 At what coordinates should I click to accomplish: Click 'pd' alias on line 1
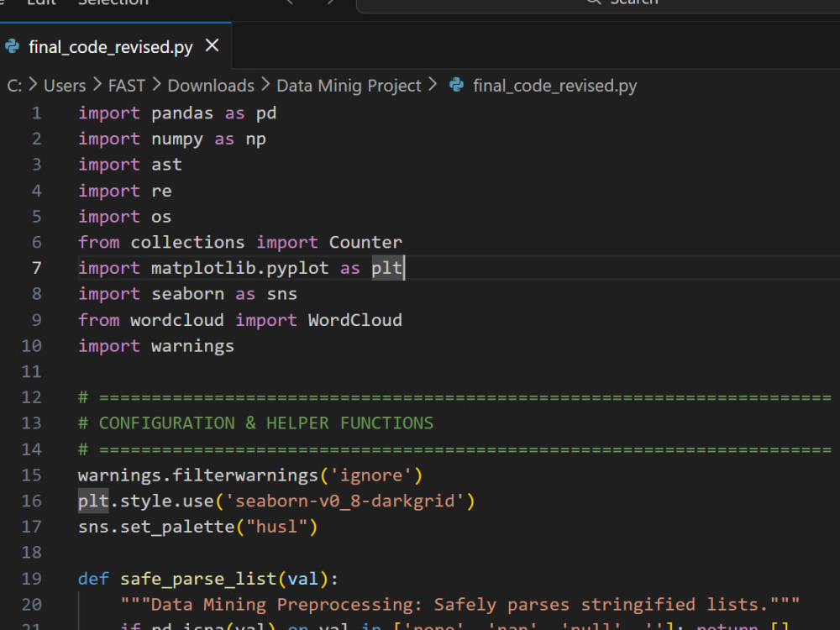point(265,113)
